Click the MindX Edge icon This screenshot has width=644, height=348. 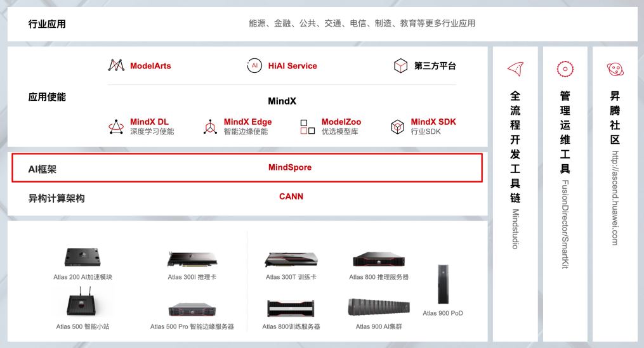point(210,127)
